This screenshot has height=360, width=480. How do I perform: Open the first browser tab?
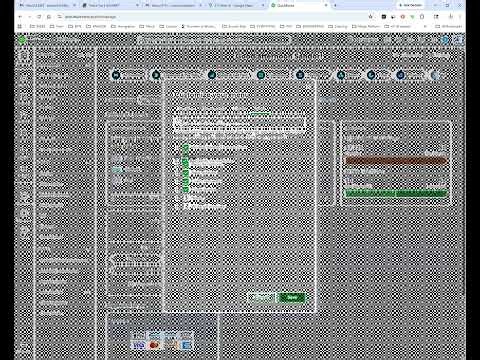point(47,5)
